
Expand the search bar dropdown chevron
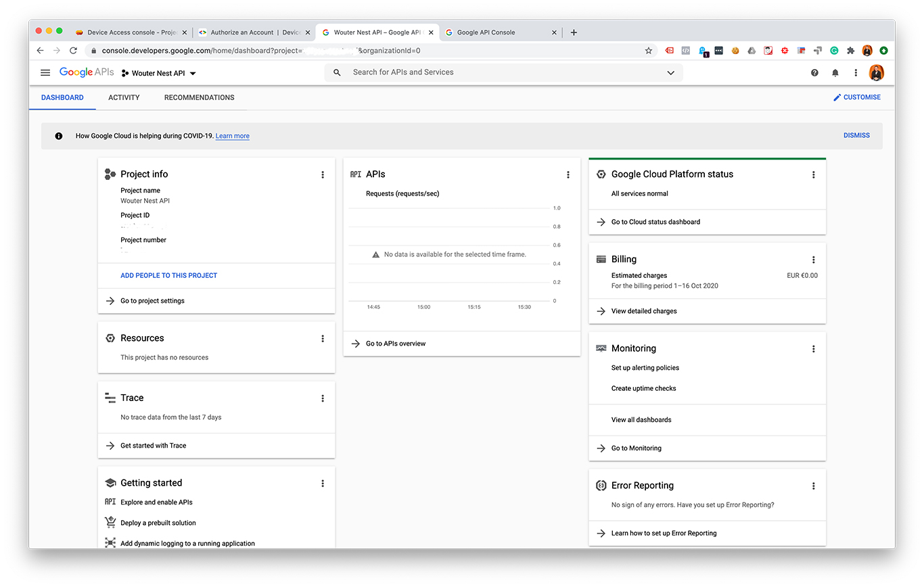click(670, 73)
